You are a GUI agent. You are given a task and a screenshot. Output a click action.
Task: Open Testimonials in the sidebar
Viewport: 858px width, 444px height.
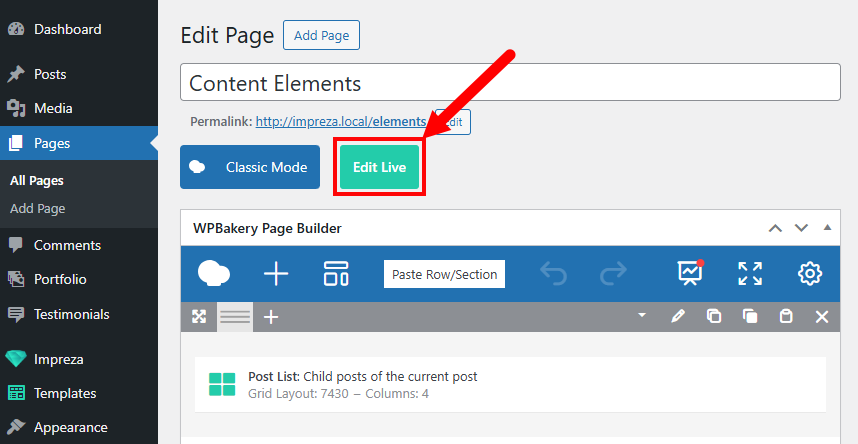79,314
